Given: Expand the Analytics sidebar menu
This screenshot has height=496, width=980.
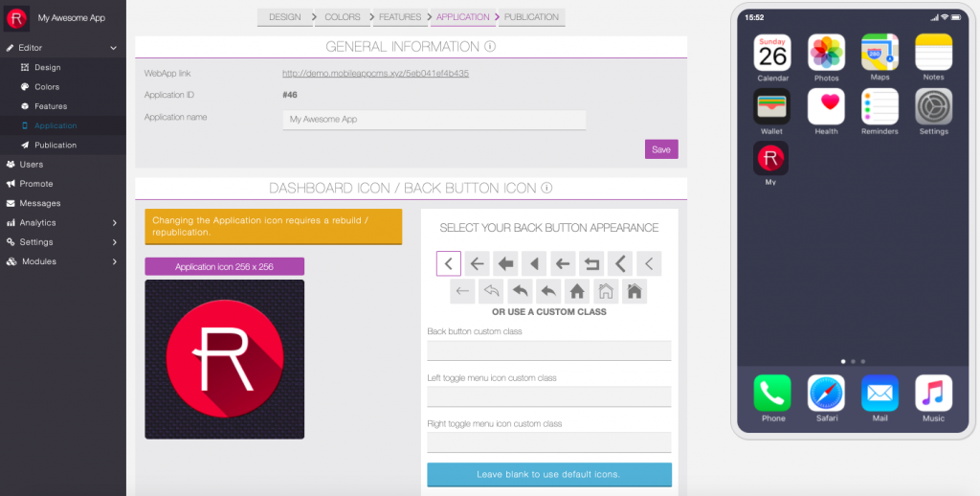Looking at the screenshot, I should (114, 223).
